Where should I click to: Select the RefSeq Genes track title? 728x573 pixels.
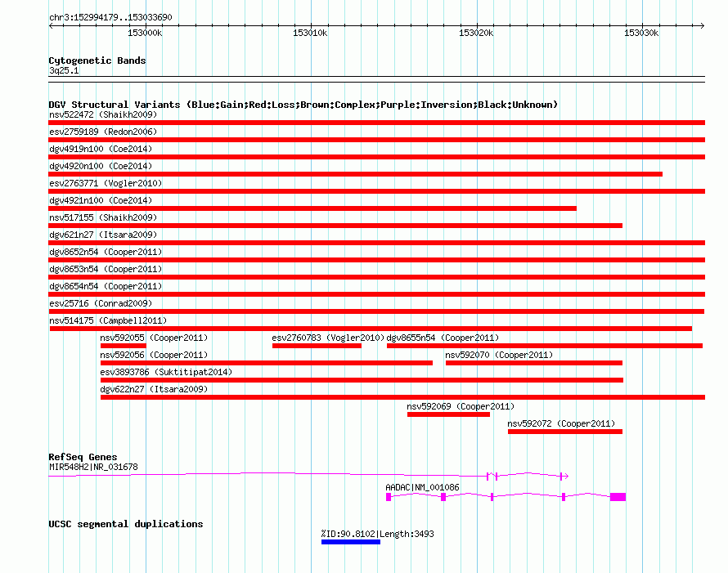click(x=83, y=457)
